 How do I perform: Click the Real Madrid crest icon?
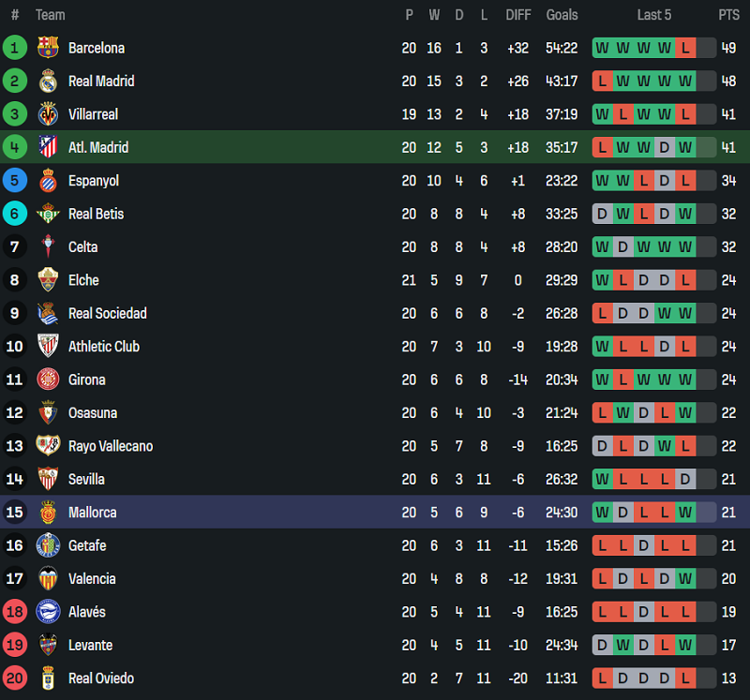pos(48,82)
